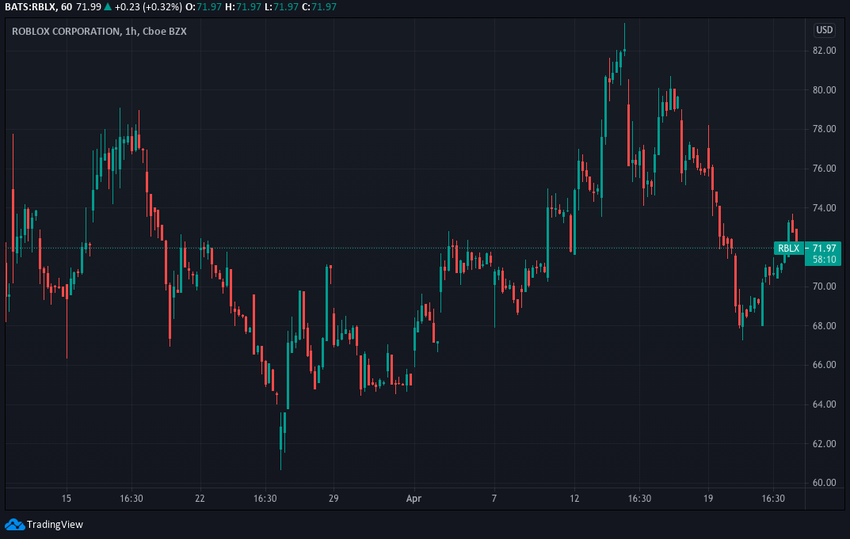Click the 64.00 price axis label

824,405
